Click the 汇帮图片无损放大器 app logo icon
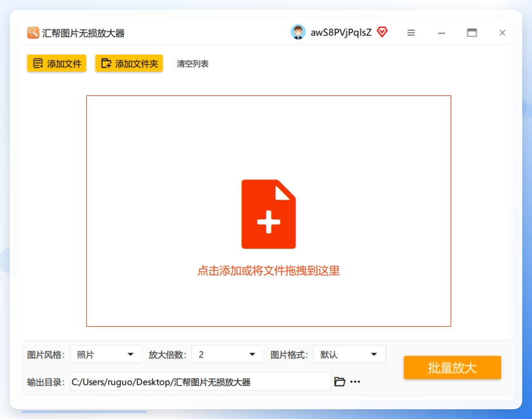The image size is (532, 419). (33, 33)
